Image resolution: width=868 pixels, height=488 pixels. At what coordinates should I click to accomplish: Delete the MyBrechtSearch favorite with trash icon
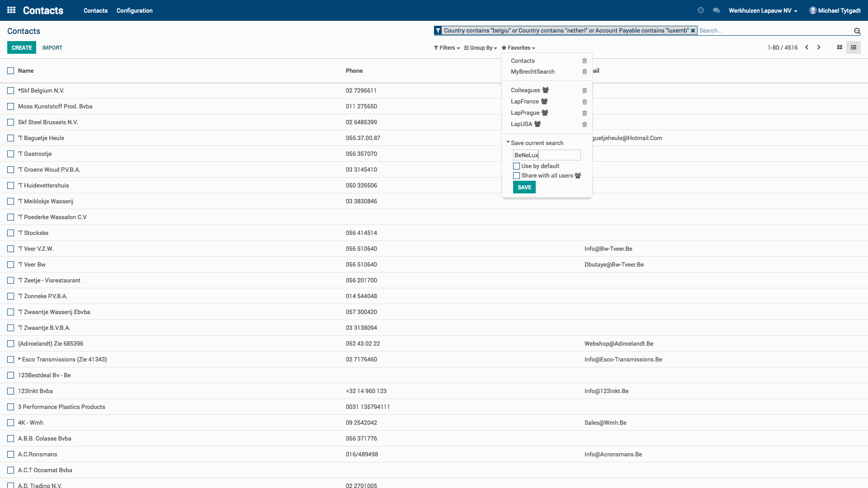(585, 72)
